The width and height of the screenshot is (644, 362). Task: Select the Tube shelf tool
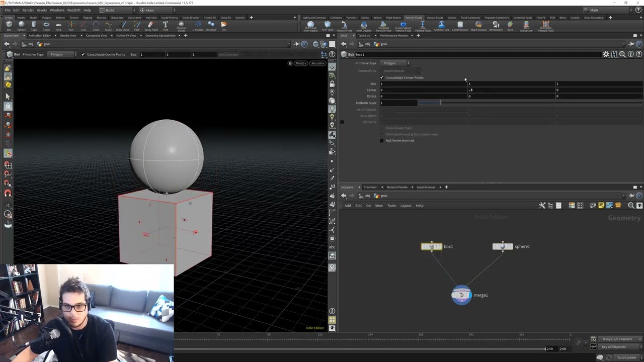click(34, 26)
